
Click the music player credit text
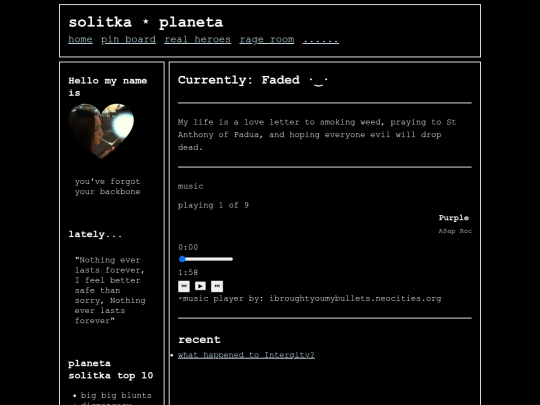pyautogui.click(x=310, y=299)
